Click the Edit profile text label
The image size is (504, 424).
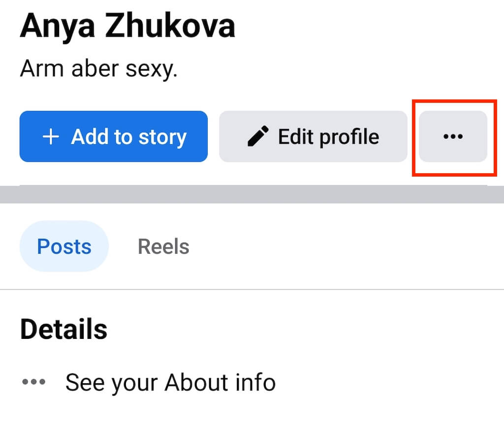pos(328,137)
